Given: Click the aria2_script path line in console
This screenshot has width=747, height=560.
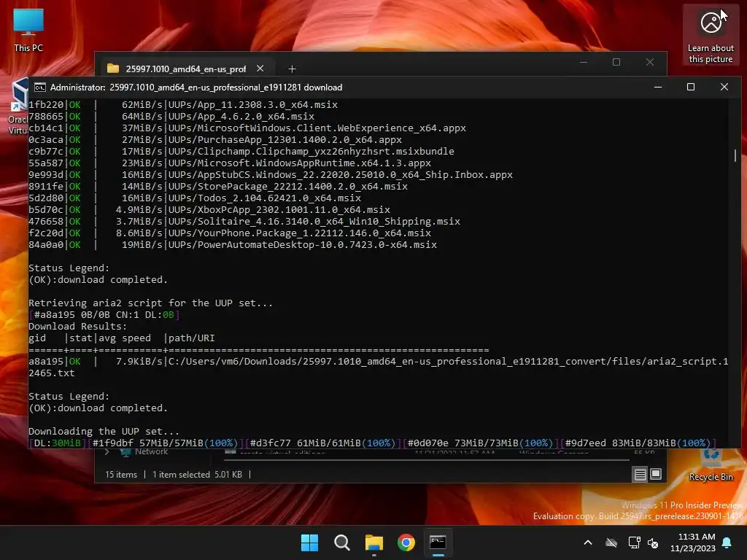Looking at the screenshot, I should coord(379,367).
